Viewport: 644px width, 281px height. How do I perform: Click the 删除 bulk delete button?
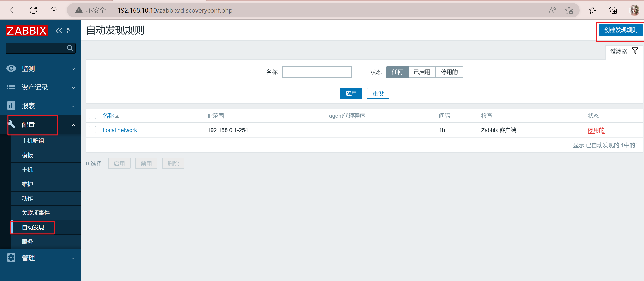(x=173, y=163)
